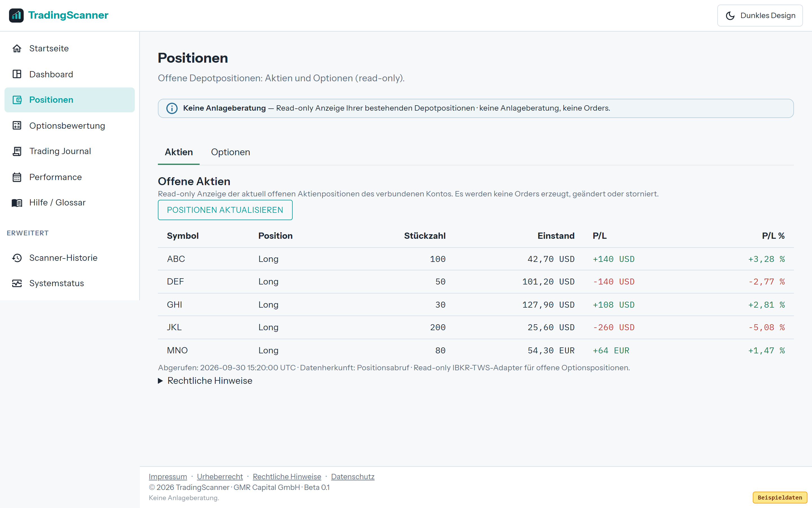This screenshot has height=508, width=812.
Task: Click the +64 EUR value
Action: pos(611,351)
